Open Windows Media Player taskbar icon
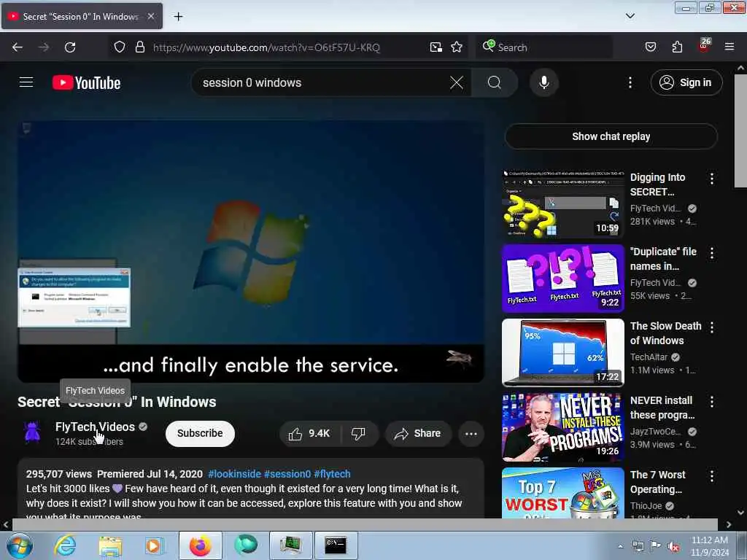Image resolution: width=747 pixels, height=560 pixels. (x=155, y=545)
